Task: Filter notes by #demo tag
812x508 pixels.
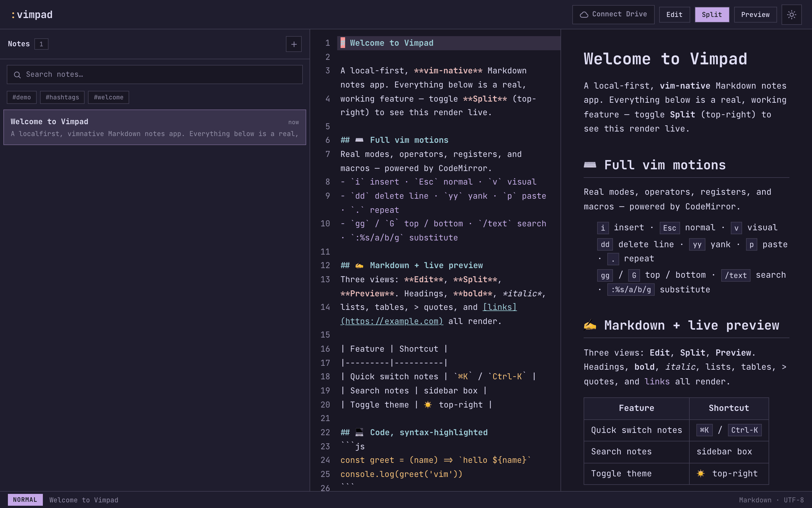Action: [x=21, y=97]
